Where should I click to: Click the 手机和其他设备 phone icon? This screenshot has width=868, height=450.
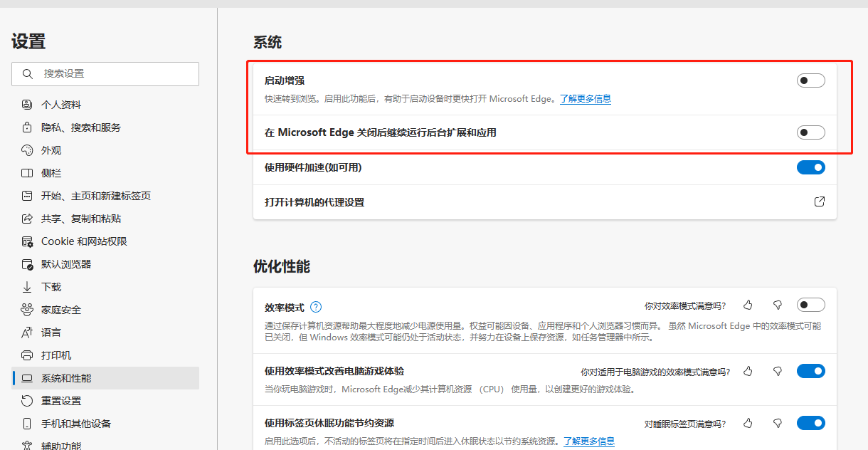[x=27, y=424]
